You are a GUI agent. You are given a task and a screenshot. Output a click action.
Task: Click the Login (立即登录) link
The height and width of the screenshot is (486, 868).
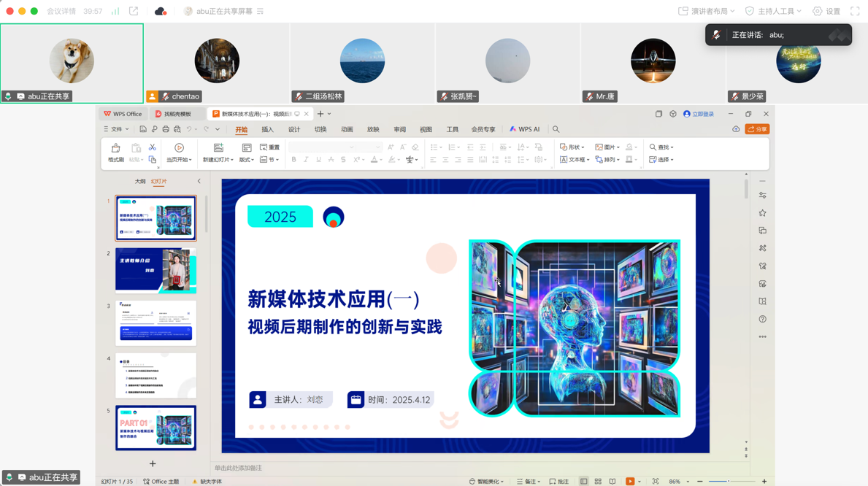point(699,114)
